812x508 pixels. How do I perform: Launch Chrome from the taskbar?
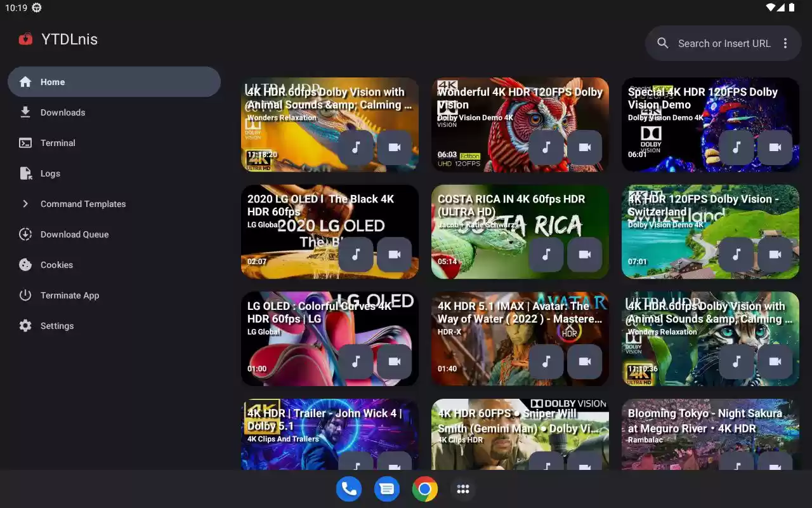point(425,489)
